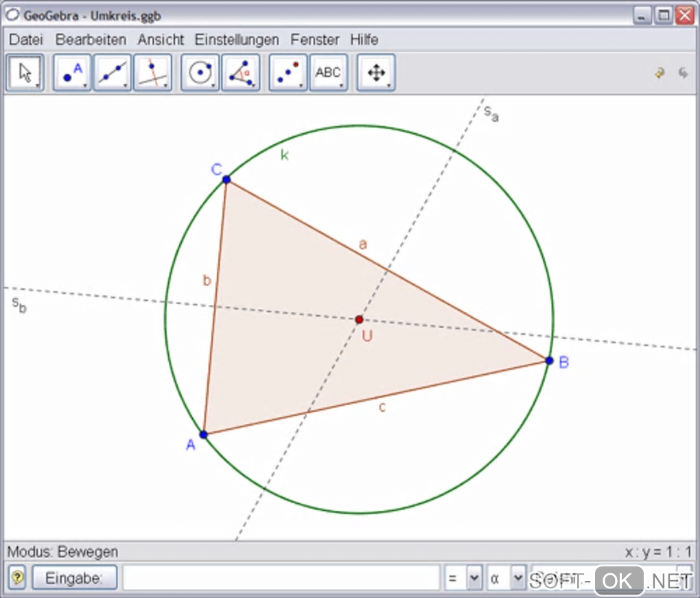
Task: Select the ABC text tool
Action: [x=328, y=72]
